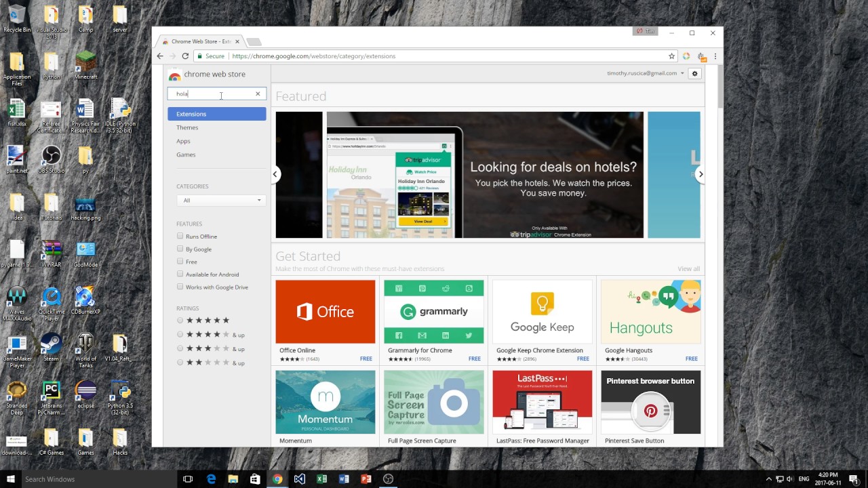Image resolution: width=868 pixels, height=488 pixels.
Task: Switch to Apps in the sidebar
Action: point(183,141)
